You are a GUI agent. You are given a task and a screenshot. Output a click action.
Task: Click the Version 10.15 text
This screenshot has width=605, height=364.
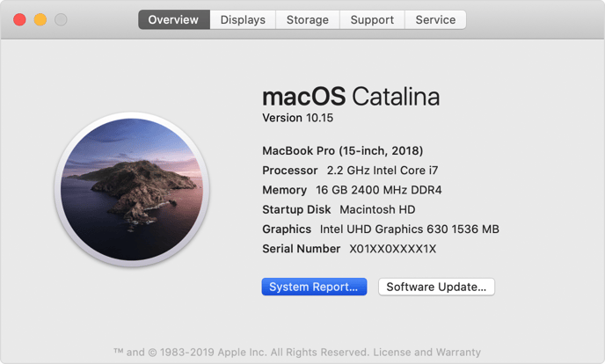(298, 118)
